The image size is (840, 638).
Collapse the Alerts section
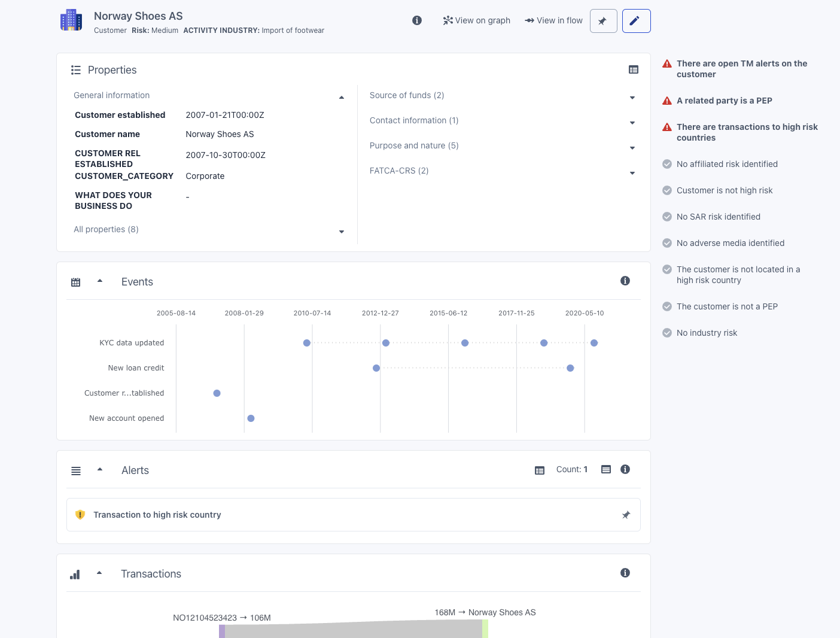click(x=100, y=470)
